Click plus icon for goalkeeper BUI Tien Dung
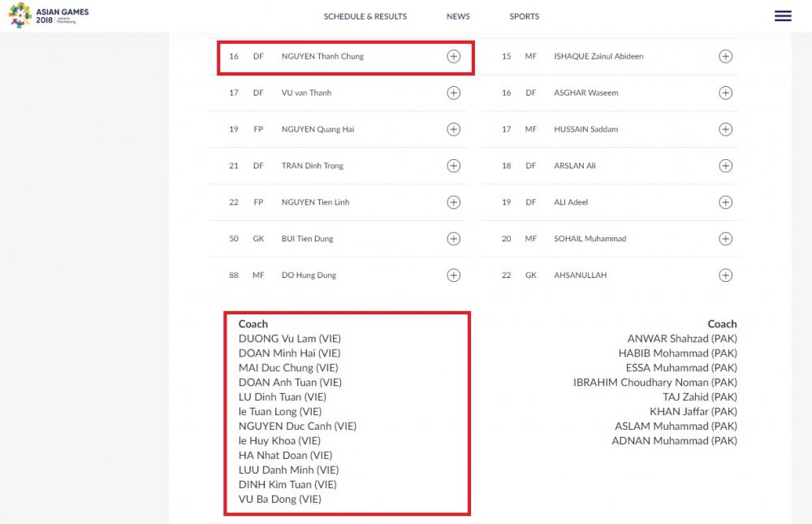Screen dimensions: 812x524 [454, 239]
